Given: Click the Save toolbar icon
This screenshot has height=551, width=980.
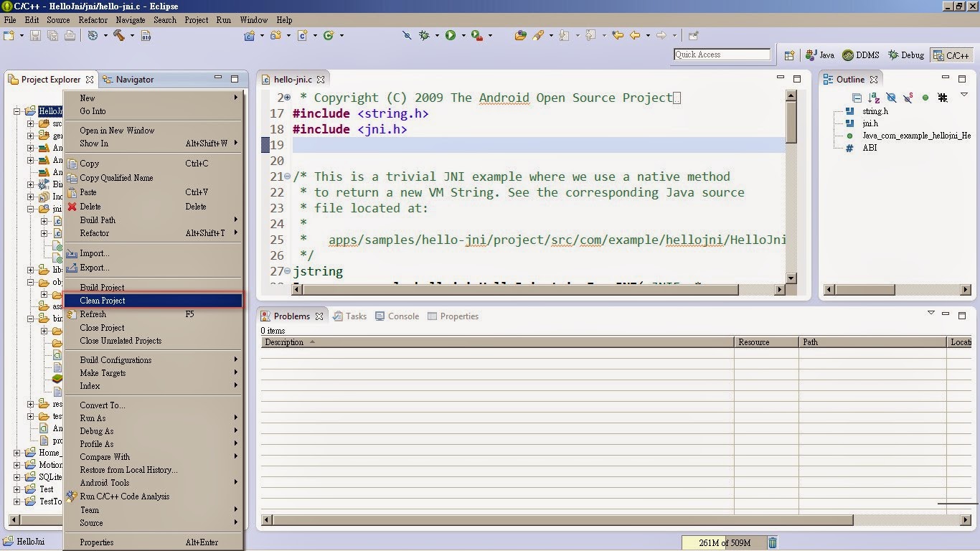Looking at the screenshot, I should click(35, 35).
